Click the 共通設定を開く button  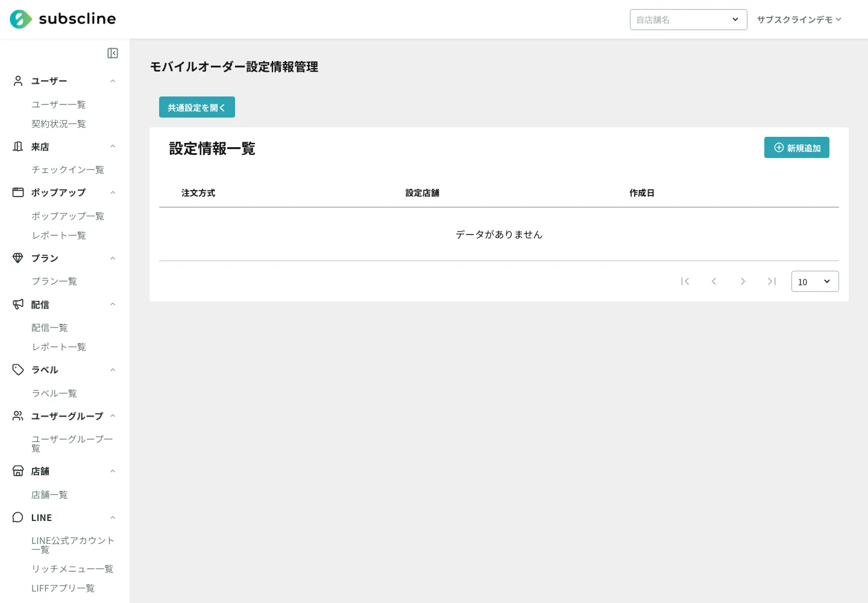tap(197, 107)
